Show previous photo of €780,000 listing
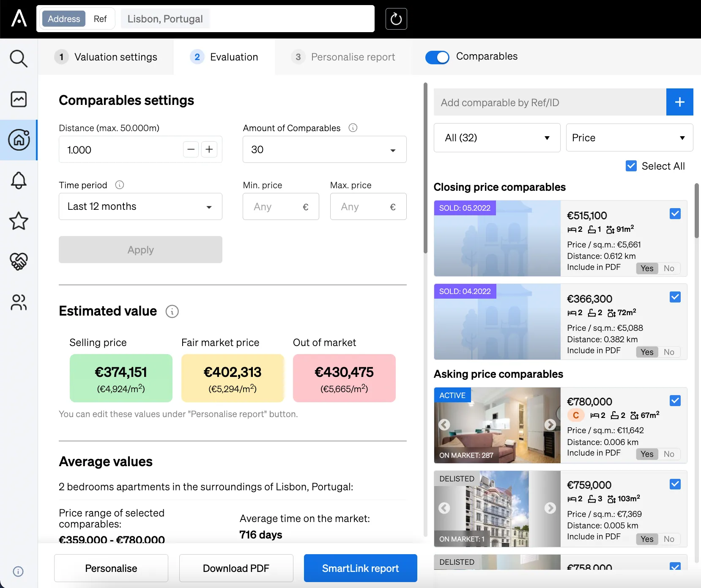 click(x=444, y=425)
